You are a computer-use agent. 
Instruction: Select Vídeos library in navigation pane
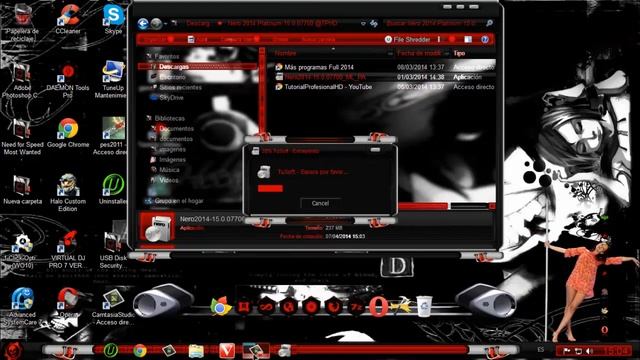click(x=169, y=180)
